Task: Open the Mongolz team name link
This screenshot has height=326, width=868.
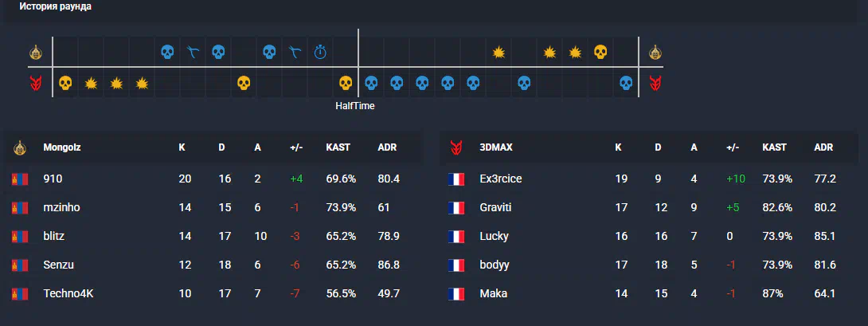Action: tap(62, 148)
